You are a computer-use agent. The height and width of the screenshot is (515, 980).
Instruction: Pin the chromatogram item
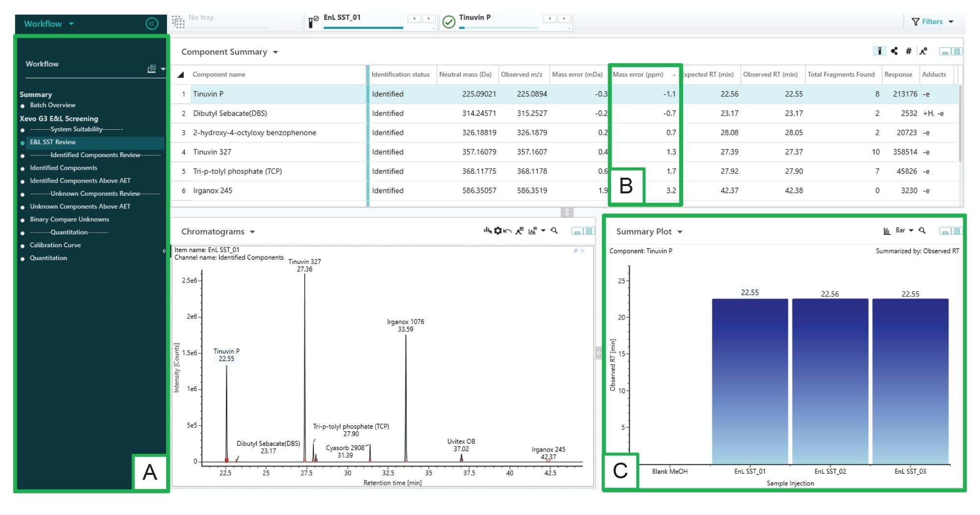[x=576, y=251]
